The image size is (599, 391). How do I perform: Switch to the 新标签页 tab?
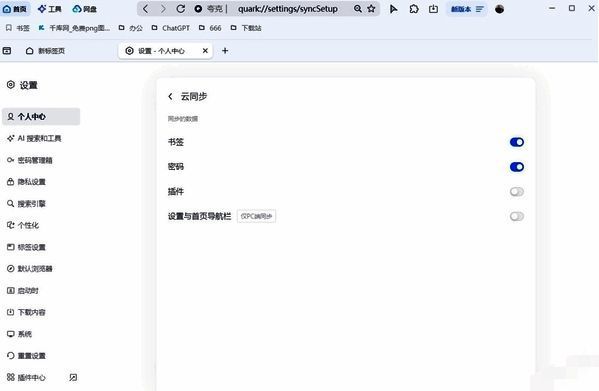click(x=45, y=51)
